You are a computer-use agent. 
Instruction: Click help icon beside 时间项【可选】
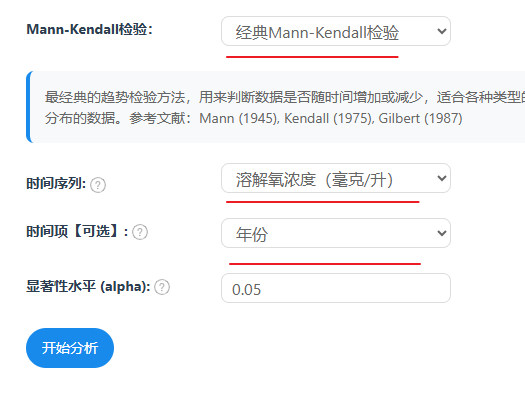[x=140, y=232]
